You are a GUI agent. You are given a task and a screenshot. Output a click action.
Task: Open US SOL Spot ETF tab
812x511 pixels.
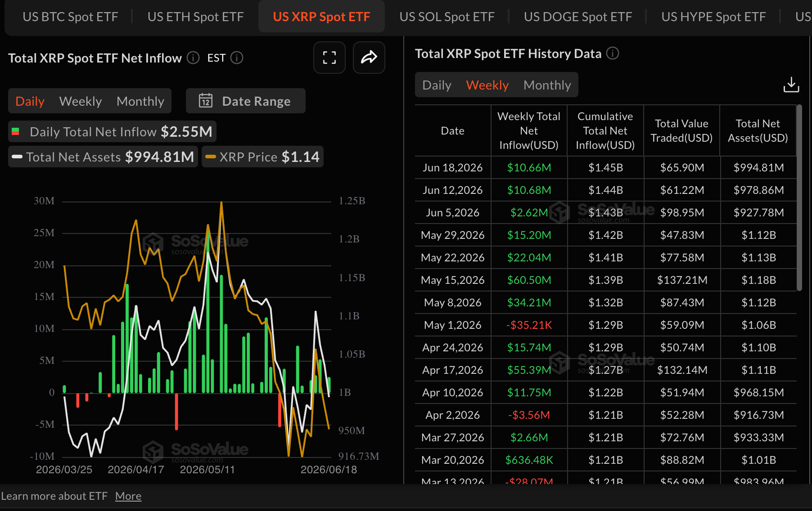(x=447, y=17)
